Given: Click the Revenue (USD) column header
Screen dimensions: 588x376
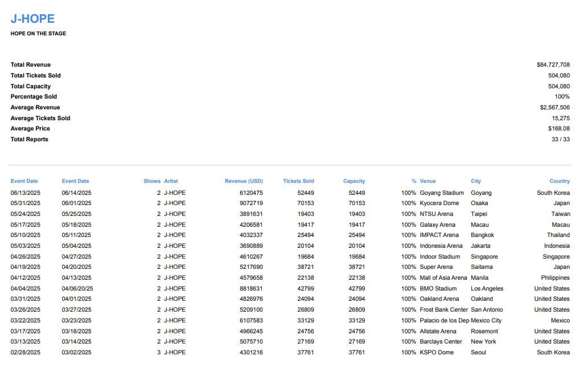Looking at the screenshot, I should [244, 181].
